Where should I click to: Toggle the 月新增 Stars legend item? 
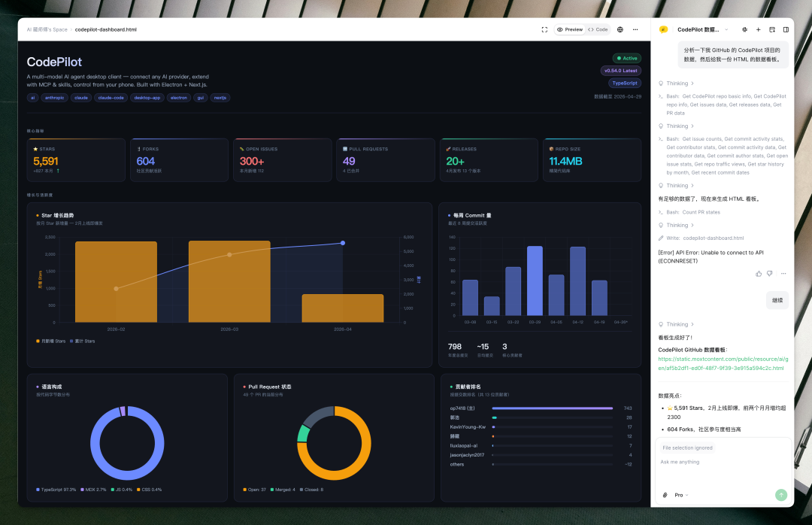[51, 341]
